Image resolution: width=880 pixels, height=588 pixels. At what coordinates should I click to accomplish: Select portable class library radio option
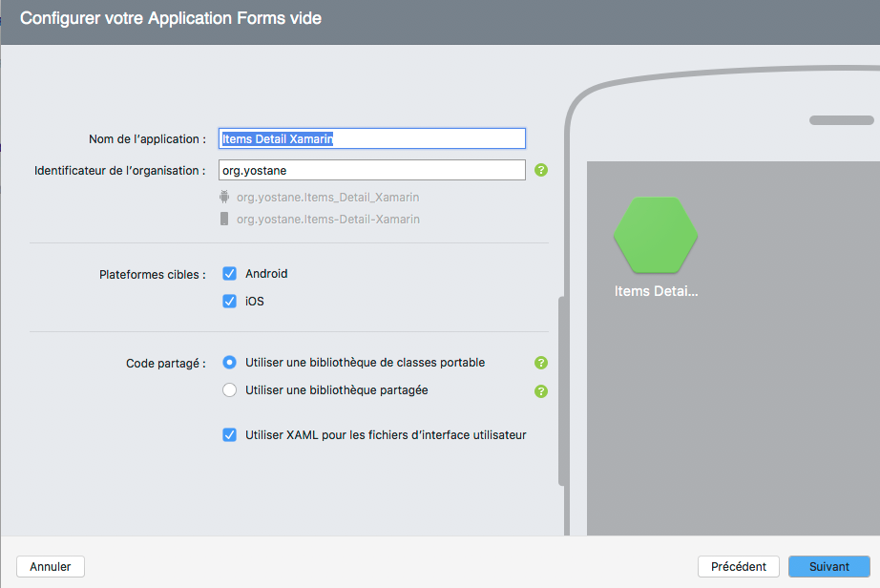[x=229, y=363]
